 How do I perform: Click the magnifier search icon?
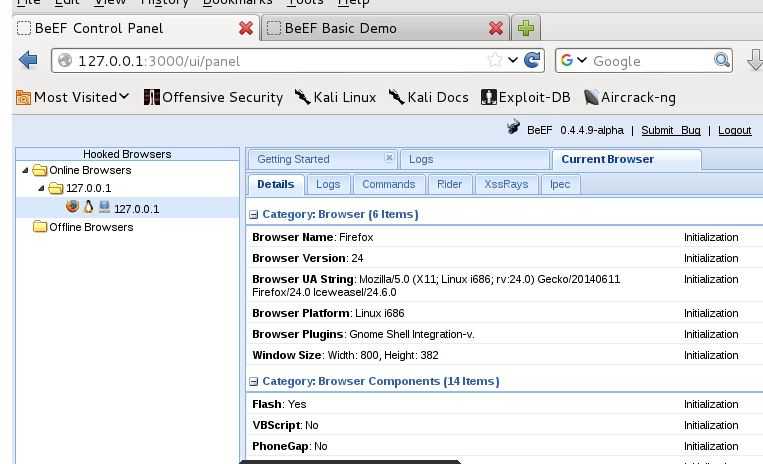[722, 60]
